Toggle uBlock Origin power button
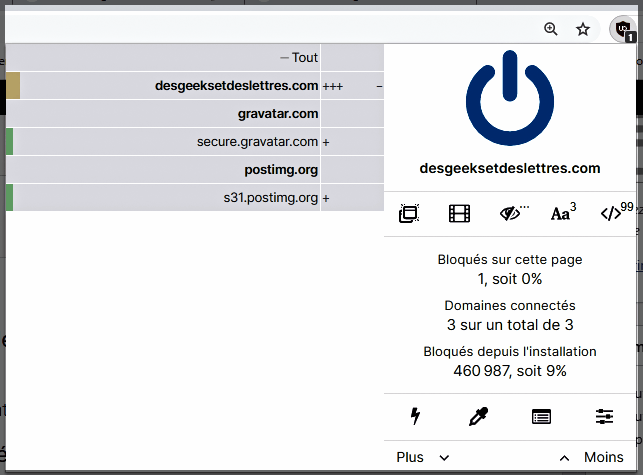This screenshot has width=643, height=475. pyautogui.click(x=510, y=98)
